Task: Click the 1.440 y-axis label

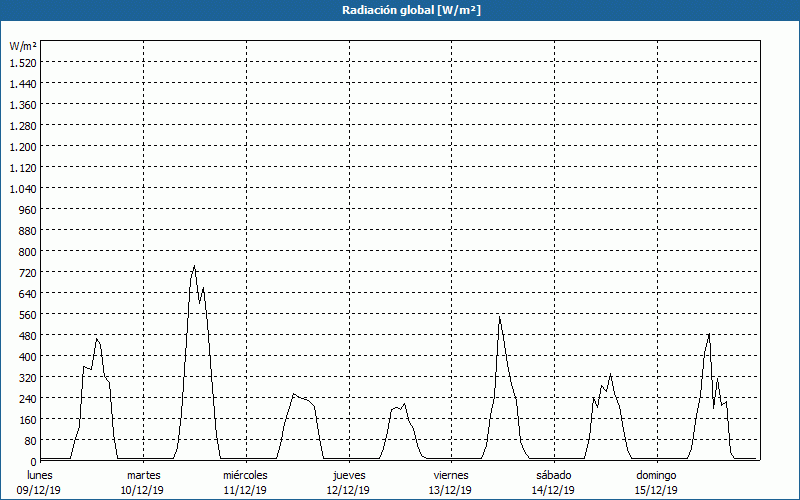Action: point(23,84)
